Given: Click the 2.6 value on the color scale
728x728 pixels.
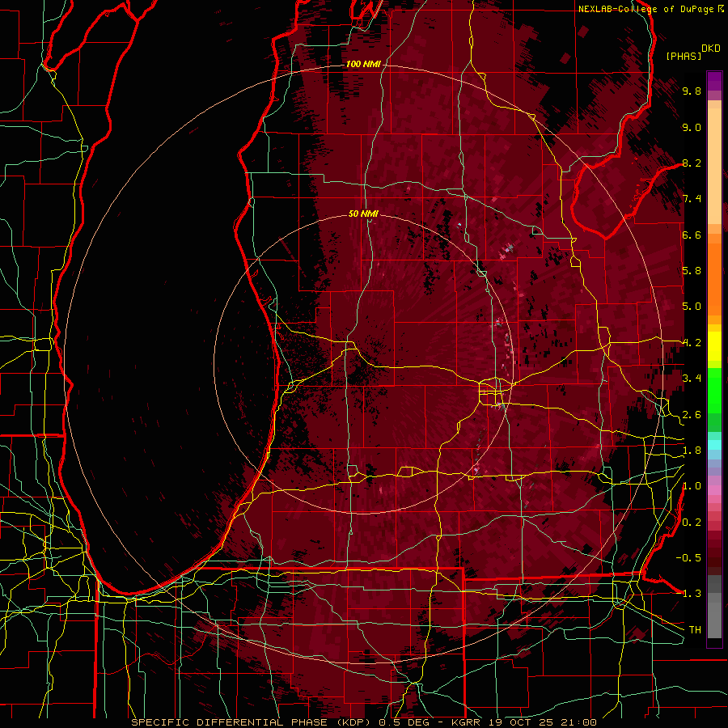Looking at the screenshot, I should [692, 415].
